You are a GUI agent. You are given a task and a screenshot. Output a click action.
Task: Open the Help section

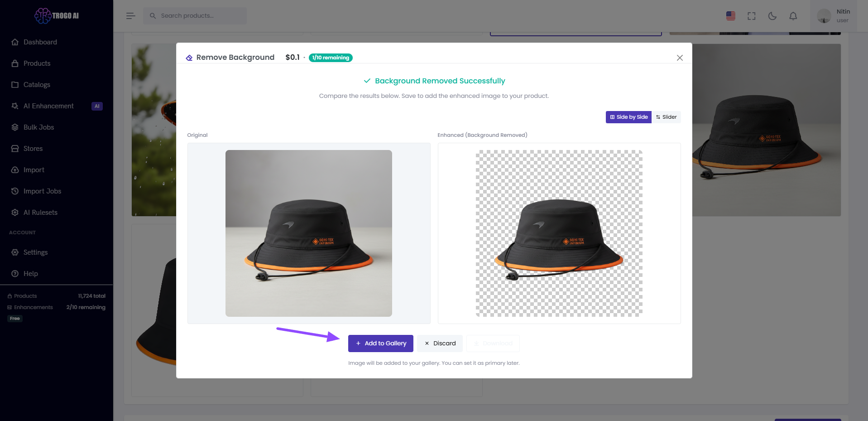click(x=30, y=273)
